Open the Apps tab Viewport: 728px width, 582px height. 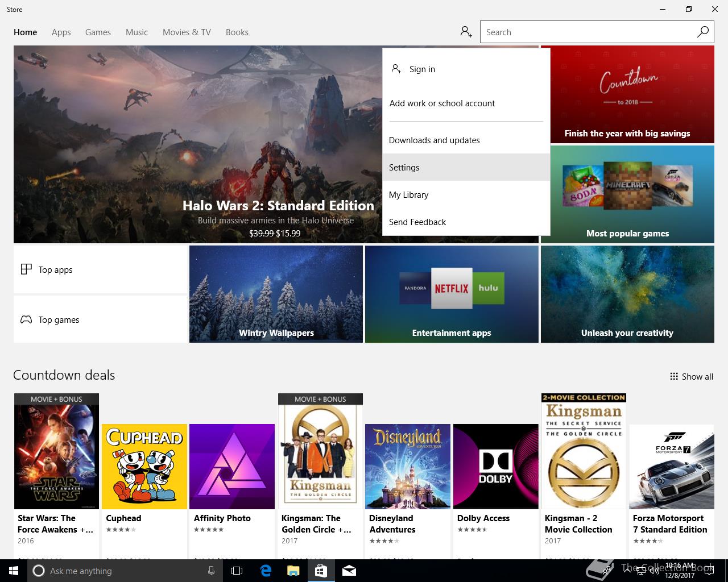point(61,32)
